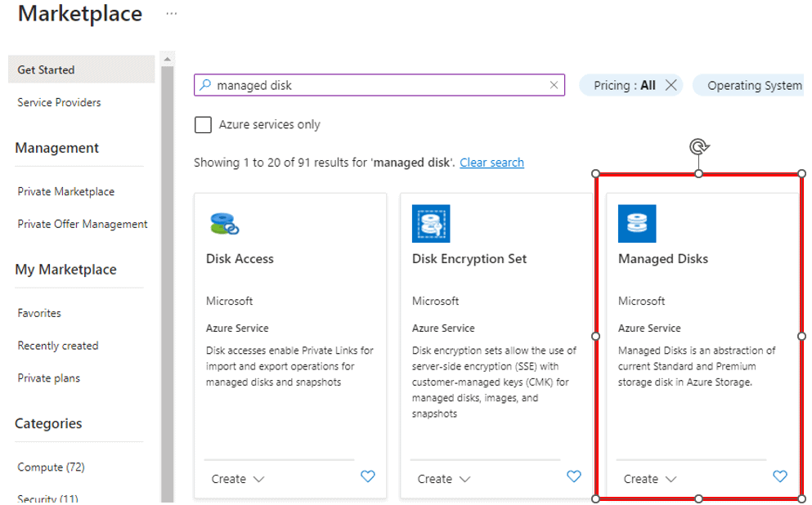The height and width of the screenshot is (505, 812).
Task: Click the Clear search link
Action: 491,163
